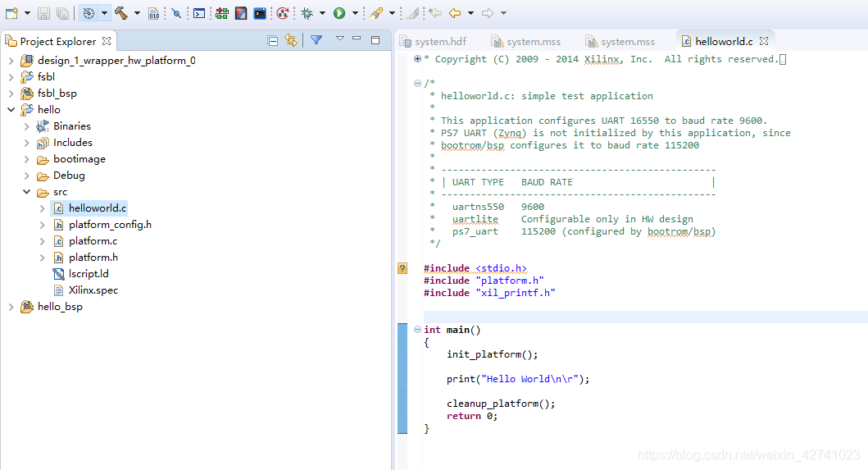Toggle Link with Editor in Project Explorer
Viewport: 868px width, 470px height.
[291, 40]
